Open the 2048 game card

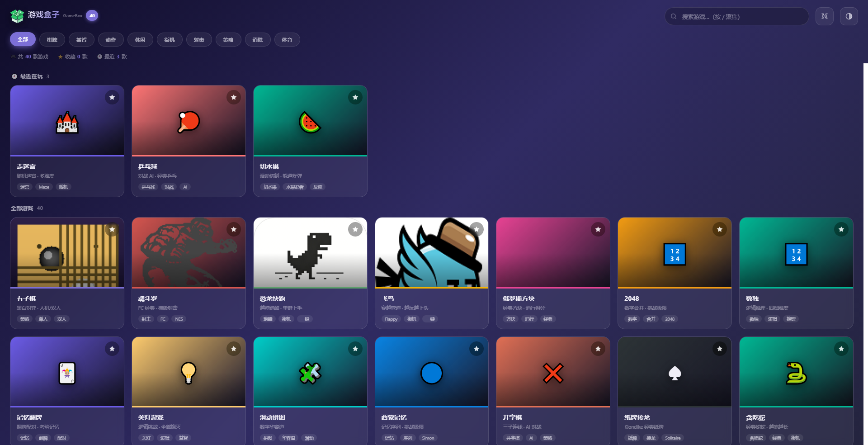pos(675,273)
